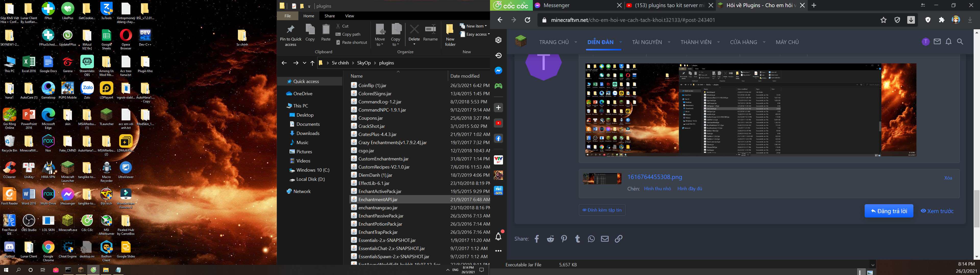Bookmark this page with the star icon

[x=883, y=20]
